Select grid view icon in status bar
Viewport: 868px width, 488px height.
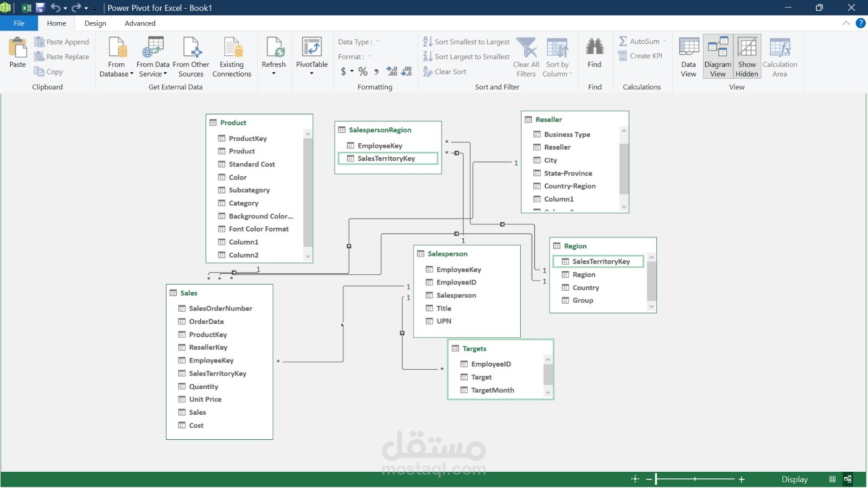click(x=832, y=479)
